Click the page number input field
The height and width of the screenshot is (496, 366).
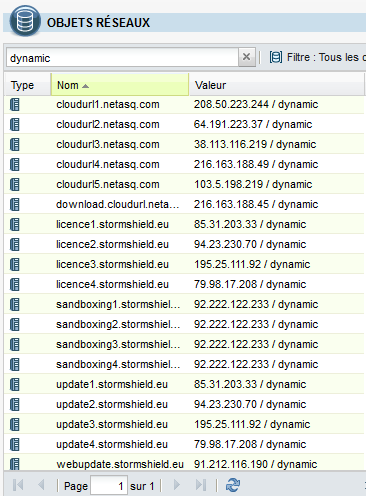[x=109, y=486]
